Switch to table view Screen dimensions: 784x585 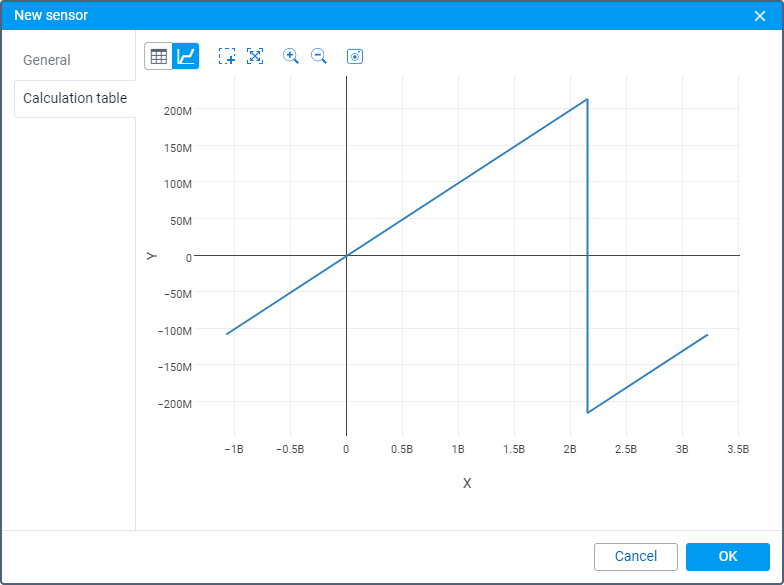click(x=158, y=56)
